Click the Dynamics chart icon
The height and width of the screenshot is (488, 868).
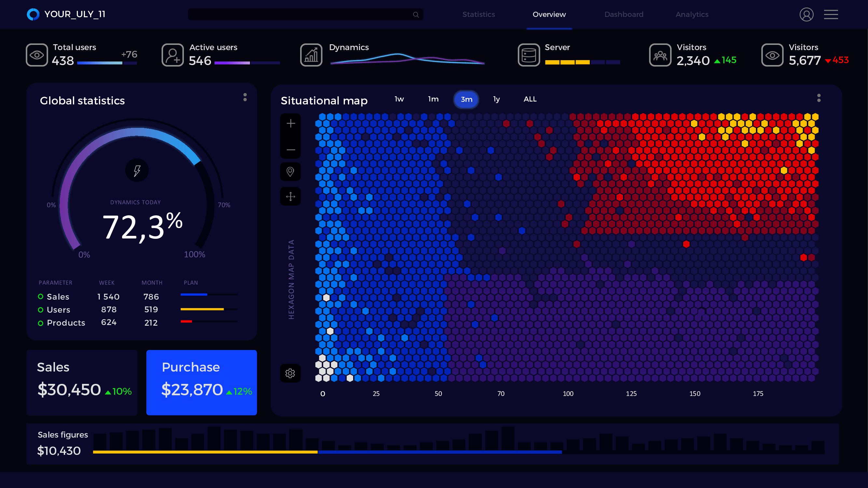coord(311,55)
